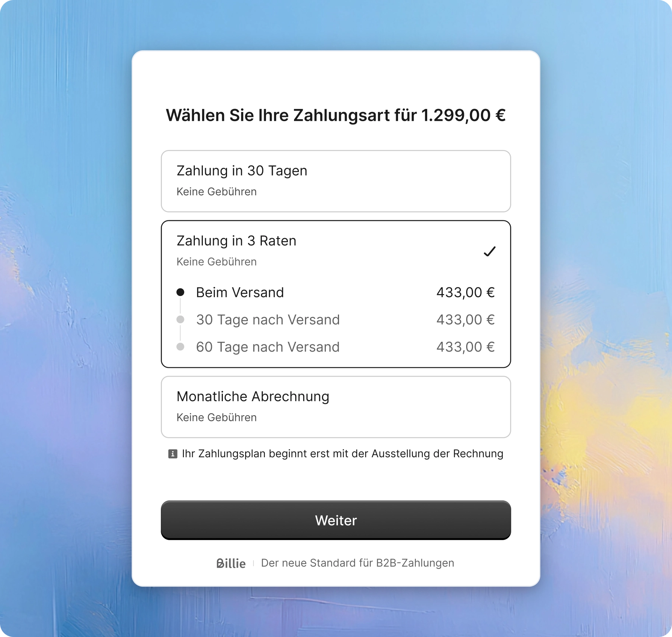The height and width of the screenshot is (637, 672).
Task: Click the gray dot next to 60 Tage nach Versand
Action: coord(181,346)
